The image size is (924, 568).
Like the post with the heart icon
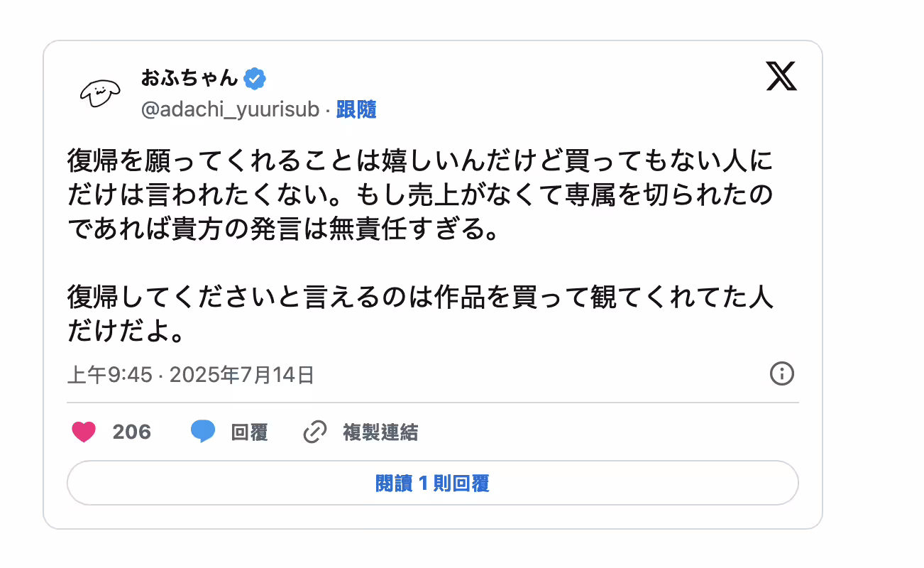(x=84, y=432)
